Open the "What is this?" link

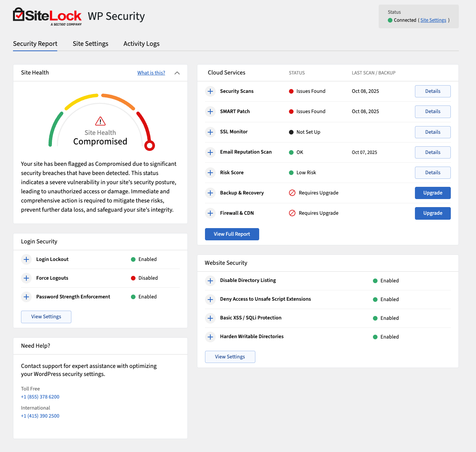pyautogui.click(x=151, y=73)
